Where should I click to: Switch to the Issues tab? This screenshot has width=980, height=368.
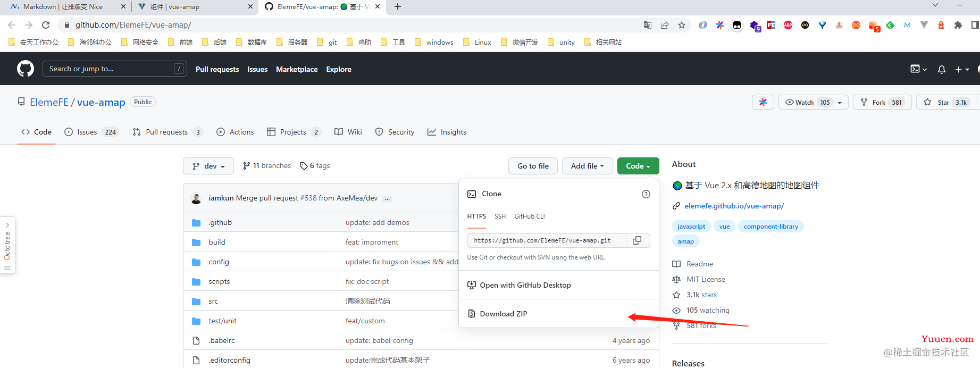91,132
